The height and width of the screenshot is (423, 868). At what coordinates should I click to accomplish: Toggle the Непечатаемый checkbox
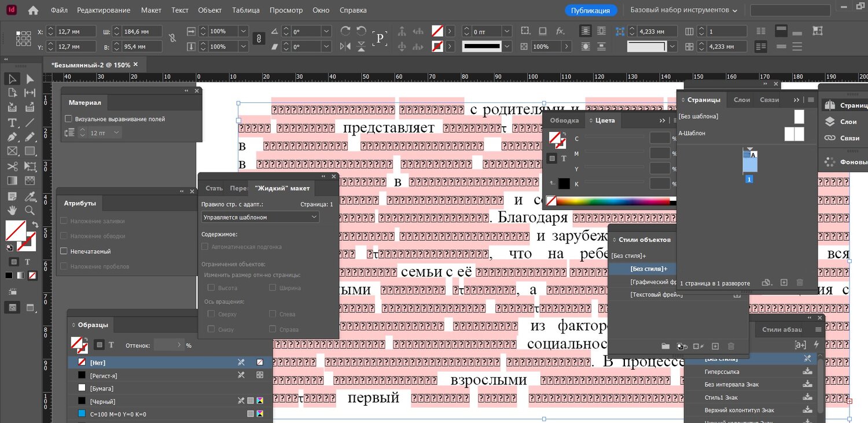[x=64, y=251]
